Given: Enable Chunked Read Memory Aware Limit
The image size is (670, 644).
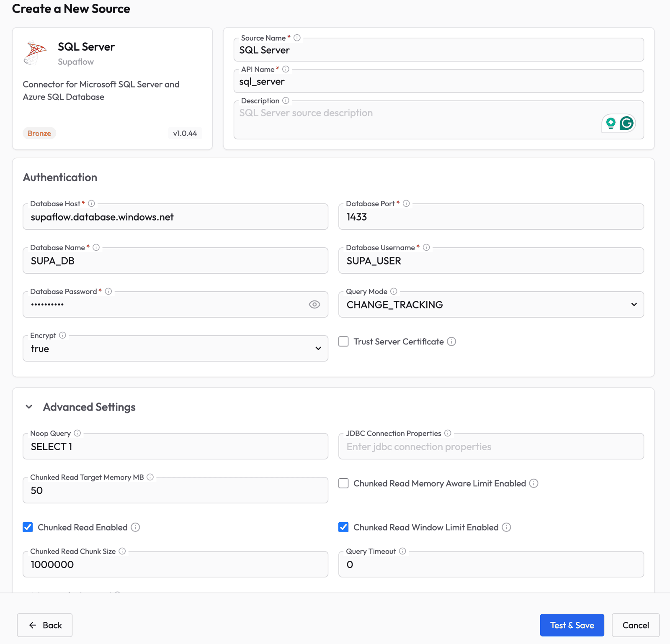Looking at the screenshot, I should 343,483.
